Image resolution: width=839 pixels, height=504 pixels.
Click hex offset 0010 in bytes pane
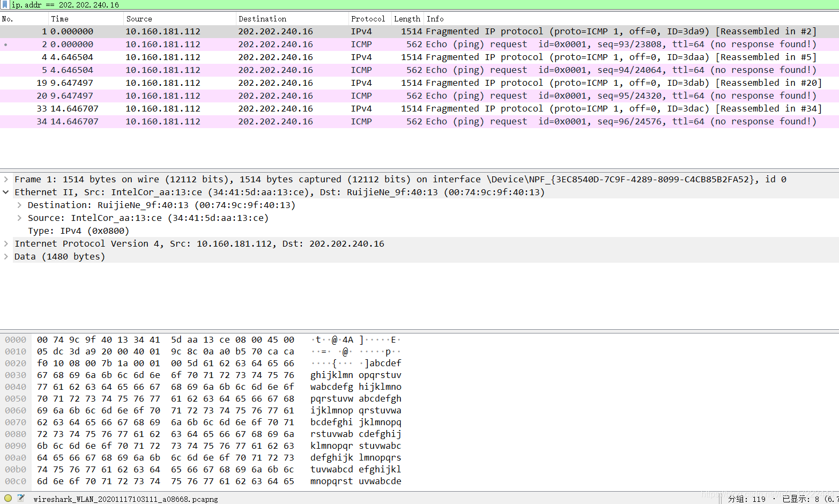coord(16,351)
